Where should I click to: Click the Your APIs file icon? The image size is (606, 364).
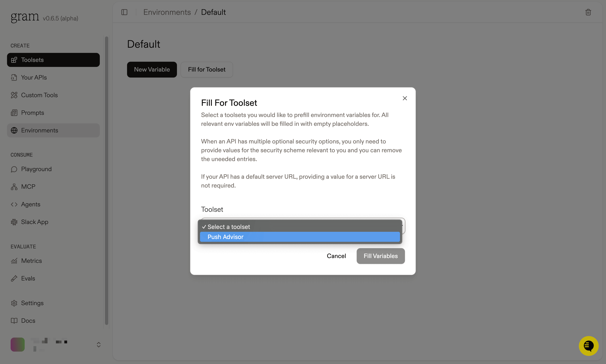(14, 78)
